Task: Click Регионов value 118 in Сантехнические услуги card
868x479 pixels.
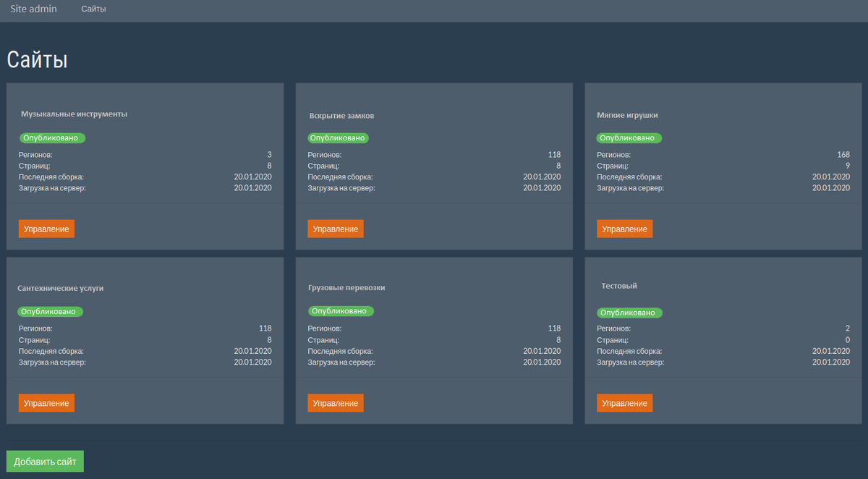Action: pos(265,328)
